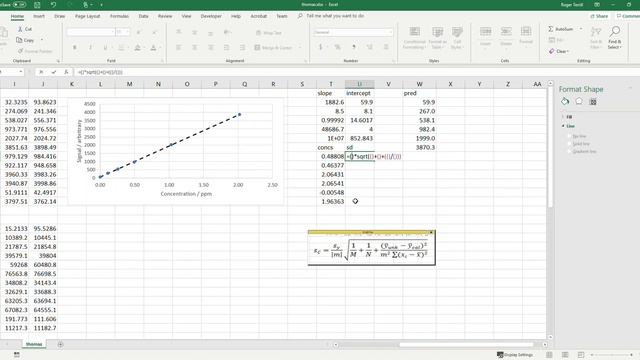The height and width of the screenshot is (360, 640).
Task: Activate Format Painter
Action: coord(35,51)
